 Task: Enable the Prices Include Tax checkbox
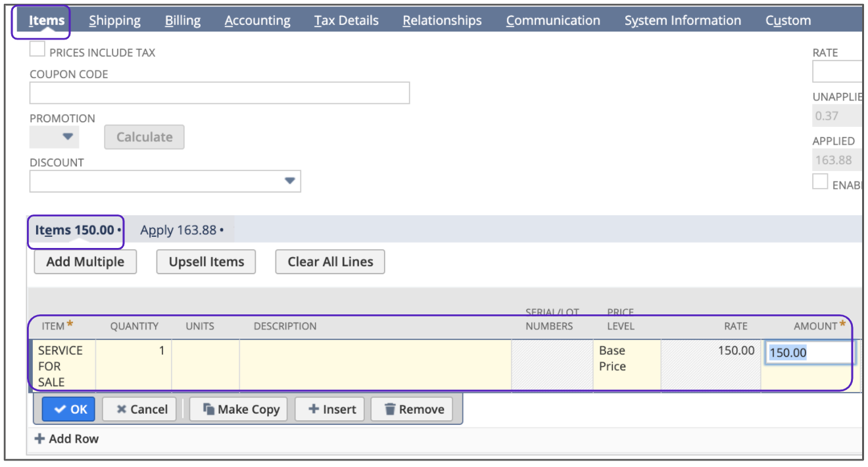click(37, 50)
